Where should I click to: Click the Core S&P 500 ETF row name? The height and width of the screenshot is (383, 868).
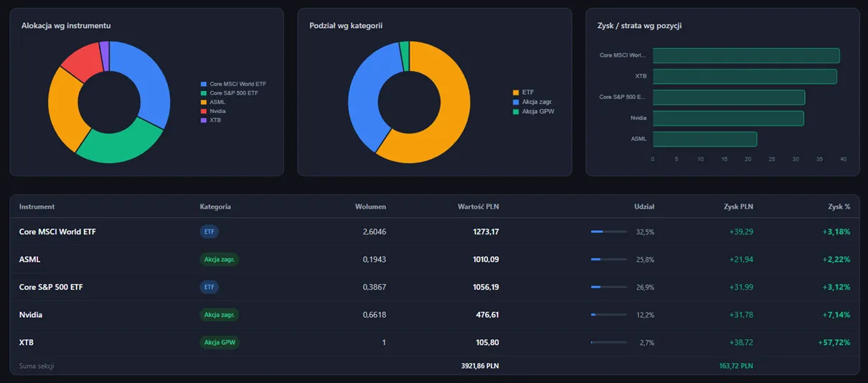coord(51,287)
